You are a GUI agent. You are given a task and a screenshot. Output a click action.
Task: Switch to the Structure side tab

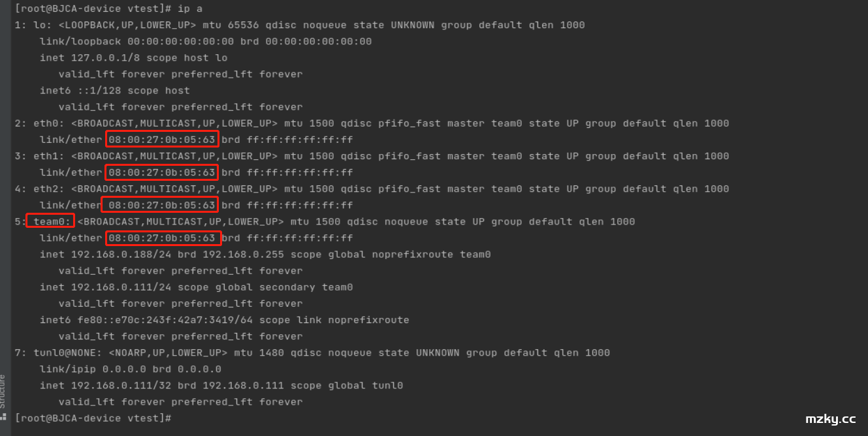(3, 392)
